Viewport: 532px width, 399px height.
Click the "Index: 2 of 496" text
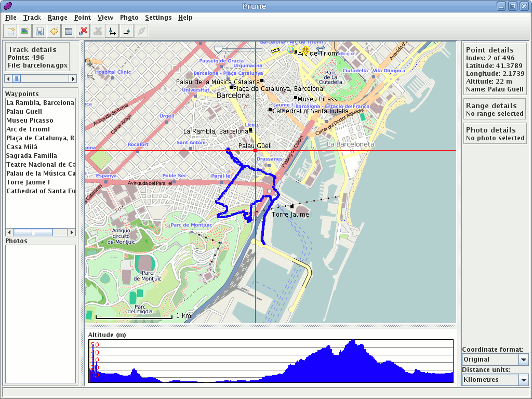pyautogui.click(x=490, y=58)
